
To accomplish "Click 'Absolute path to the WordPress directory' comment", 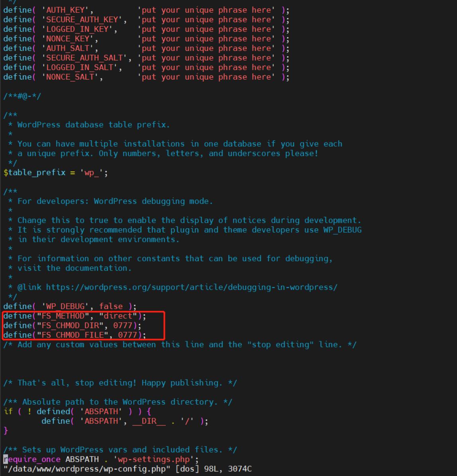I will pos(118,402).
